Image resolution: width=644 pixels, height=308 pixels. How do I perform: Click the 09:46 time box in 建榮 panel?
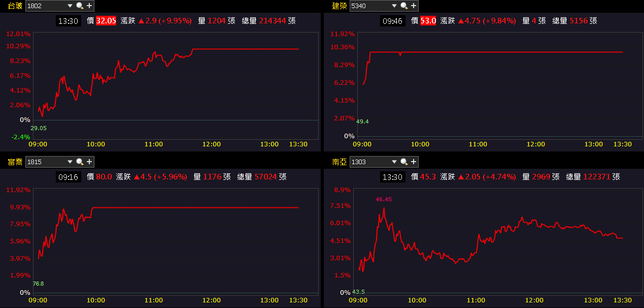393,21
